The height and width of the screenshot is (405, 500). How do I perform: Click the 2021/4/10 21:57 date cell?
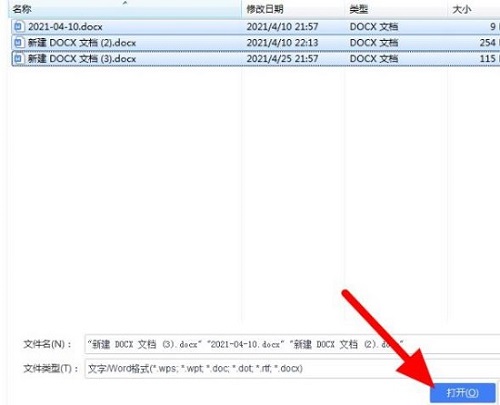tap(282, 27)
